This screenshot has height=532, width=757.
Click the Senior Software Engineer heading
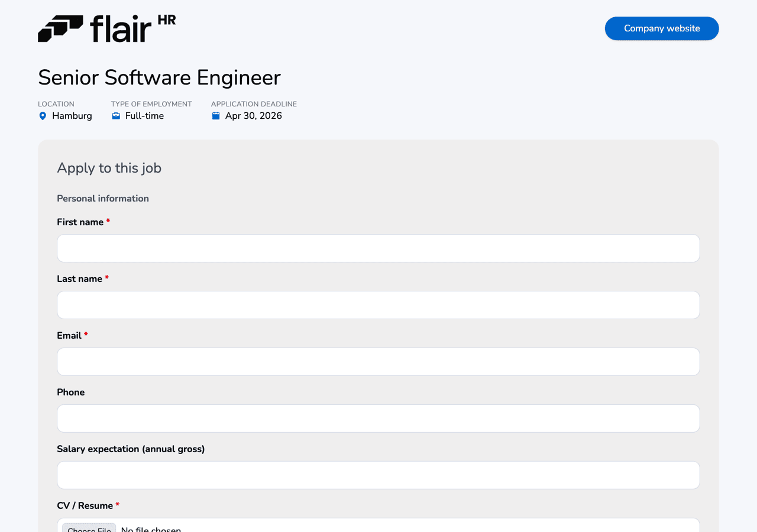pyautogui.click(x=160, y=77)
